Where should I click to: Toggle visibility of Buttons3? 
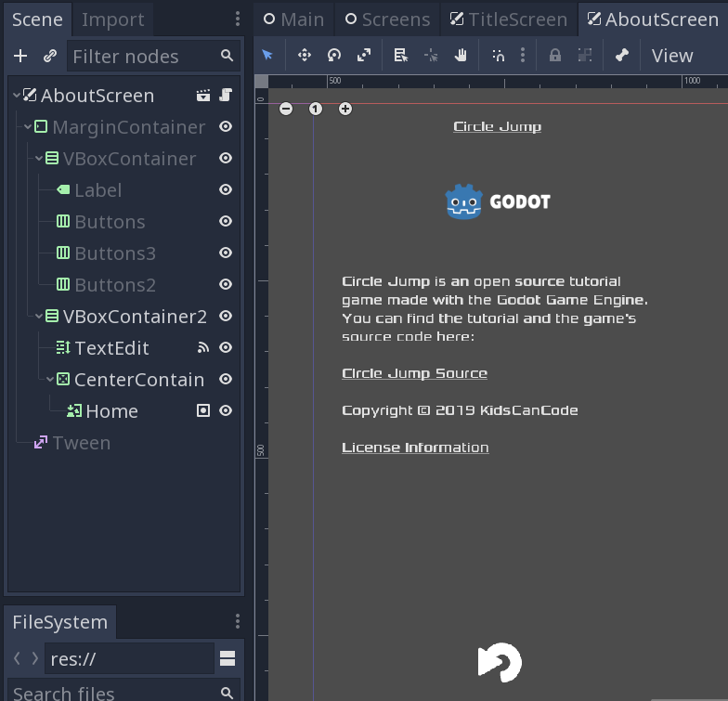coord(226,253)
